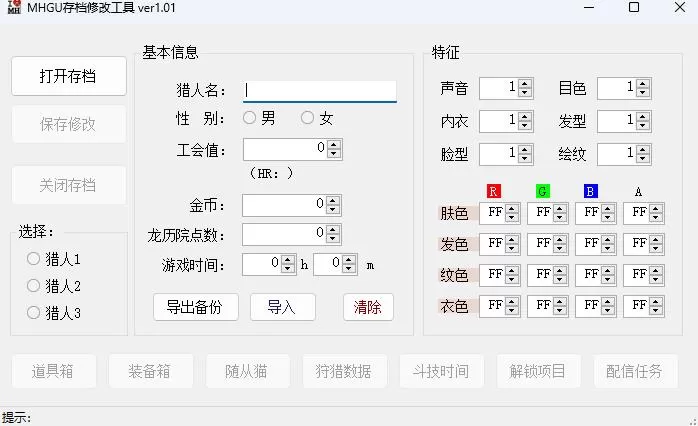Screen dimensions: 698x426
Task: Click the blue B channel label
Action: click(591, 191)
